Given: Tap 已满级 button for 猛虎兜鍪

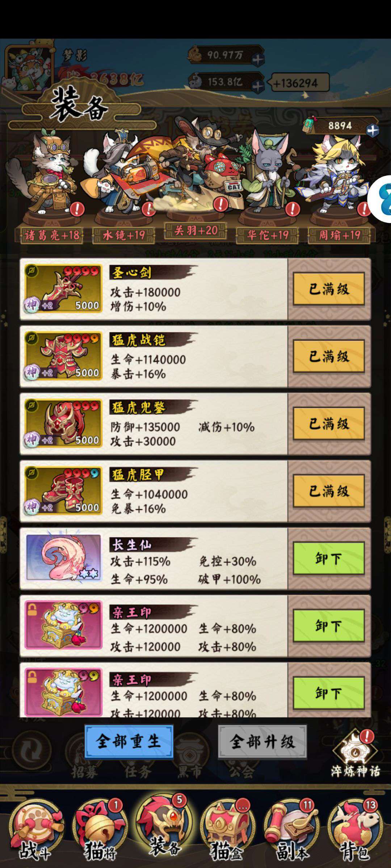Looking at the screenshot, I should [328, 424].
